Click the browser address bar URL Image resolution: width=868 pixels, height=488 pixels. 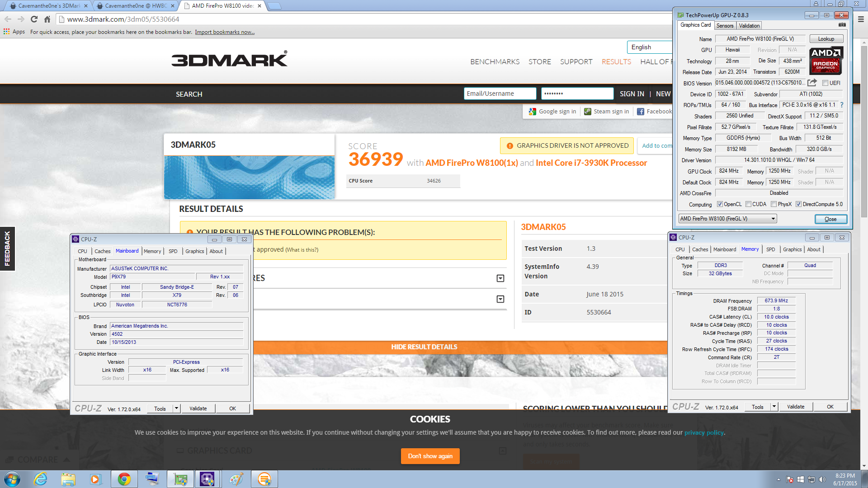tap(123, 19)
